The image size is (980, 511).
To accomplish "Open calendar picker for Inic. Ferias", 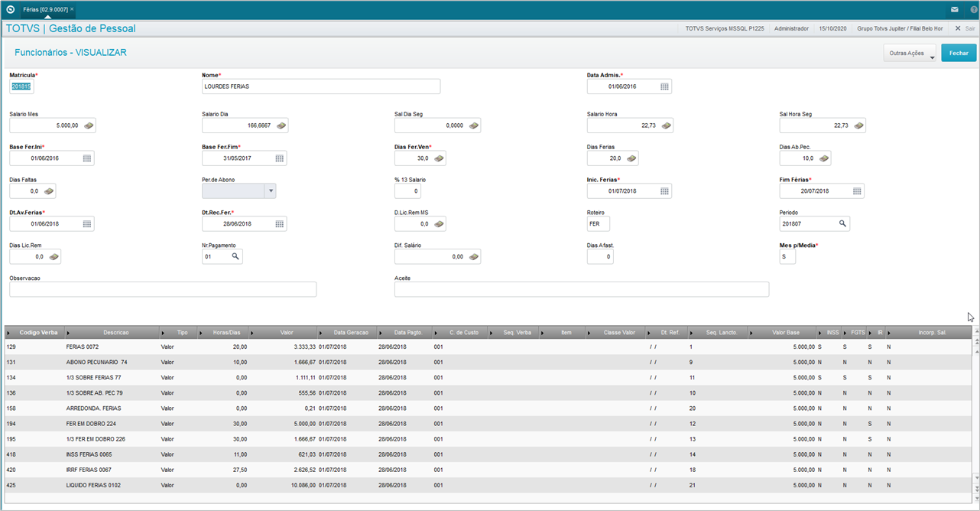I will coord(664,191).
